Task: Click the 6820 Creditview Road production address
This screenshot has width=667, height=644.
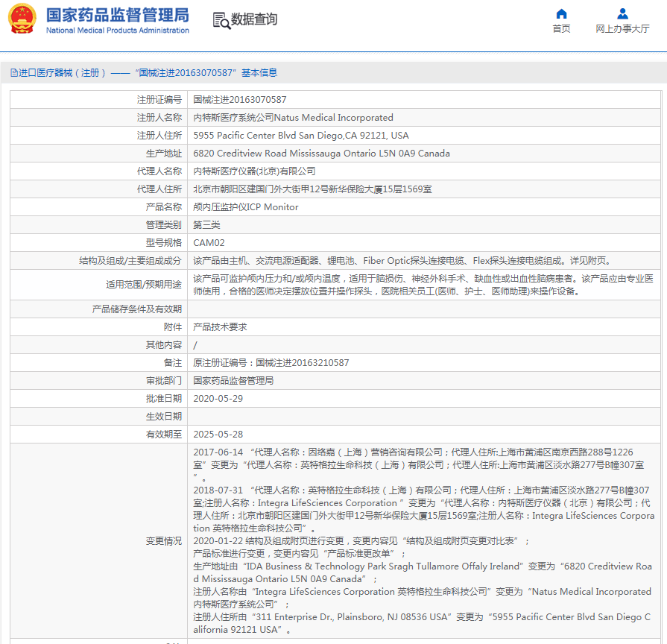Action: [321, 153]
